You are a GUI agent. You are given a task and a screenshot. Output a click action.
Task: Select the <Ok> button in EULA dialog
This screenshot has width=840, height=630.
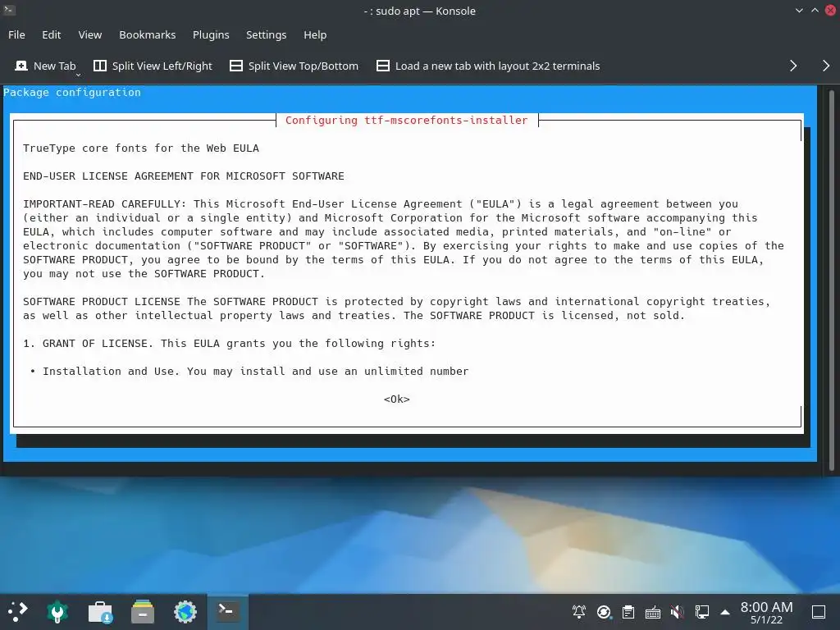(x=397, y=399)
